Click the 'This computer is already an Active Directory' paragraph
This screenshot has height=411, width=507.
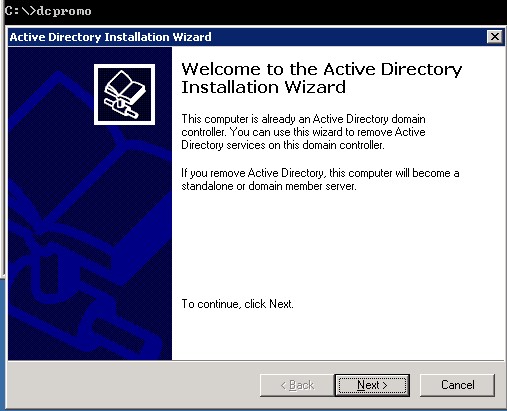(303, 132)
